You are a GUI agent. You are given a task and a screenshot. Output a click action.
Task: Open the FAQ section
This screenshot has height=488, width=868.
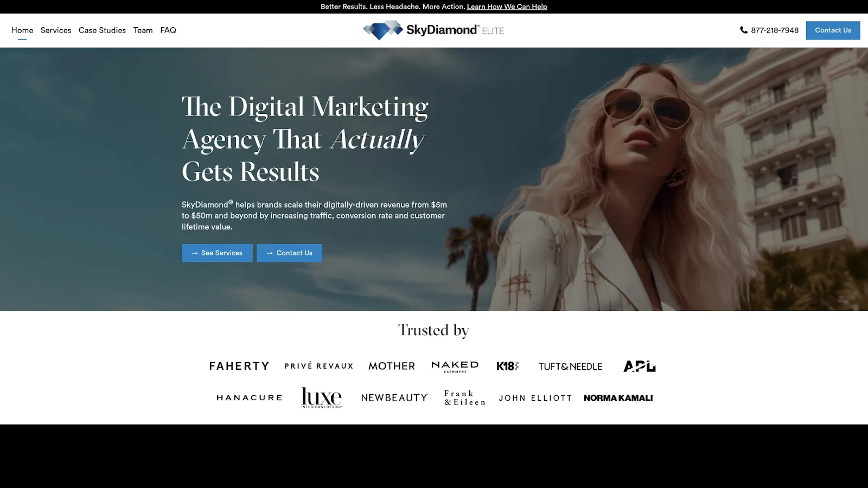[168, 30]
